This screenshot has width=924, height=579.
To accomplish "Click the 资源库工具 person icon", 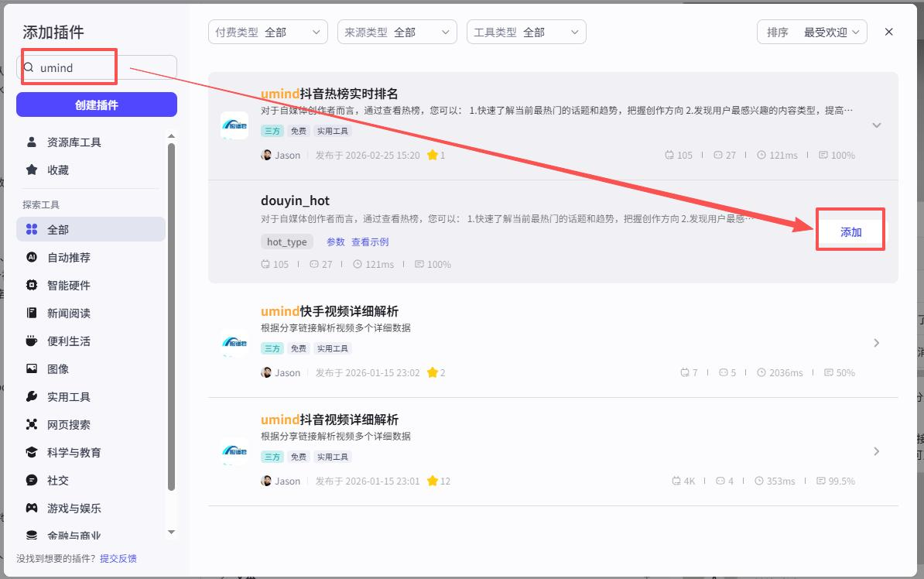I will 32,142.
